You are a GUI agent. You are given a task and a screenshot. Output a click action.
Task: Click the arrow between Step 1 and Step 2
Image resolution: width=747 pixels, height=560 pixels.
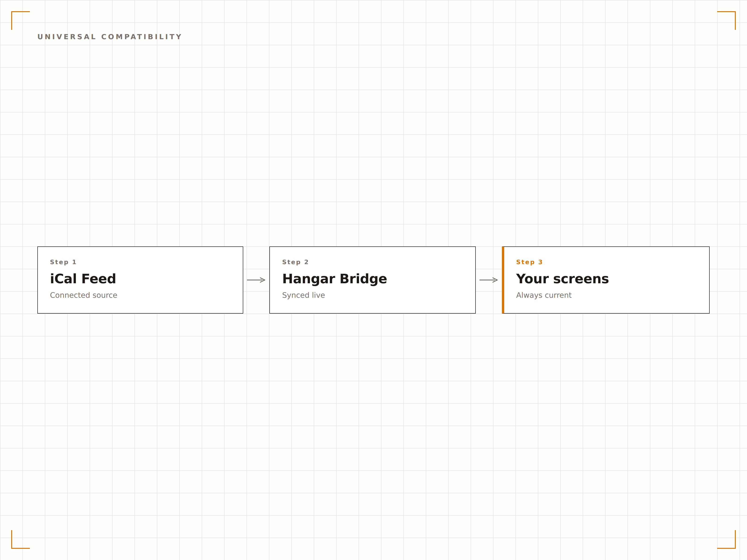point(256,280)
